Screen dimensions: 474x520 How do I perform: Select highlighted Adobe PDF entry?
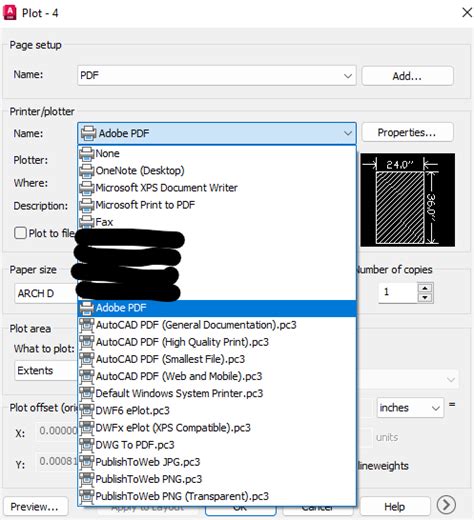pos(217,308)
